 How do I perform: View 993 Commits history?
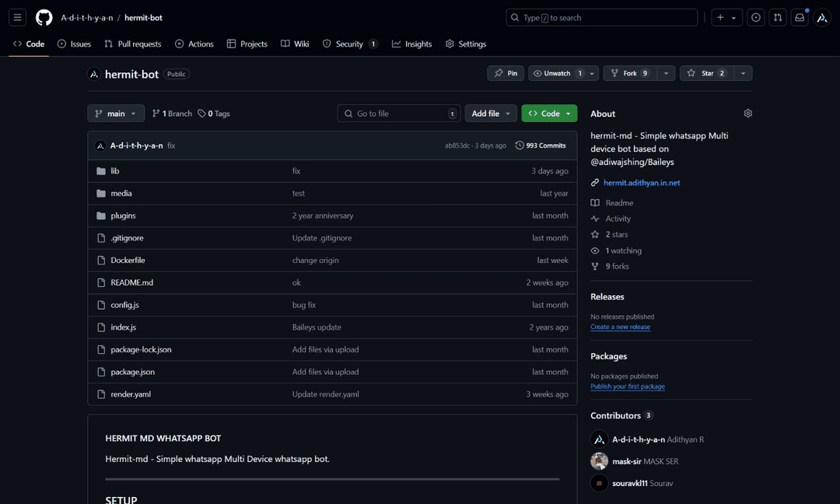pos(541,145)
